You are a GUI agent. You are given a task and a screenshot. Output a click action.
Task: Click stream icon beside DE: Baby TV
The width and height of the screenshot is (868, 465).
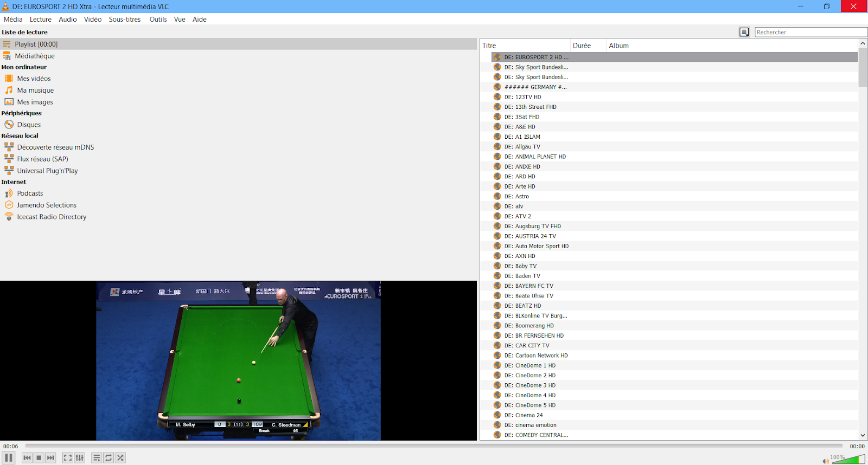click(497, 266)
